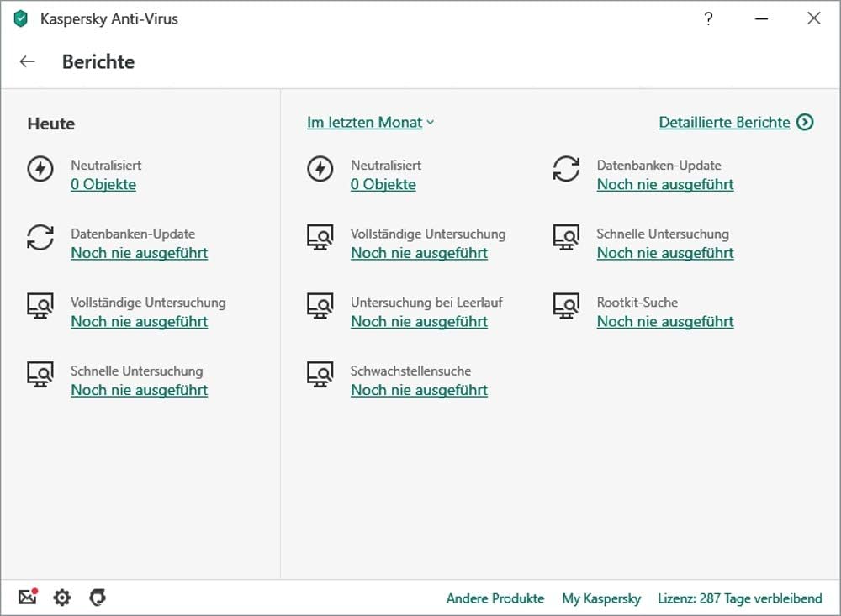Open the mail notifications envelope icon
The image size is (841, 616).
[28, 598]
